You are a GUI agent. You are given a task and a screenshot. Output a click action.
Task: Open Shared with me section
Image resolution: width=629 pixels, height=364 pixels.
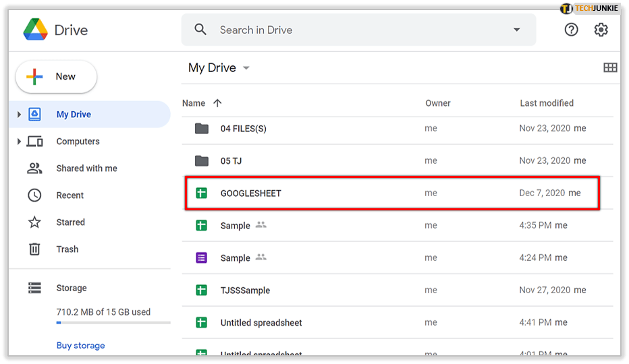86,169
